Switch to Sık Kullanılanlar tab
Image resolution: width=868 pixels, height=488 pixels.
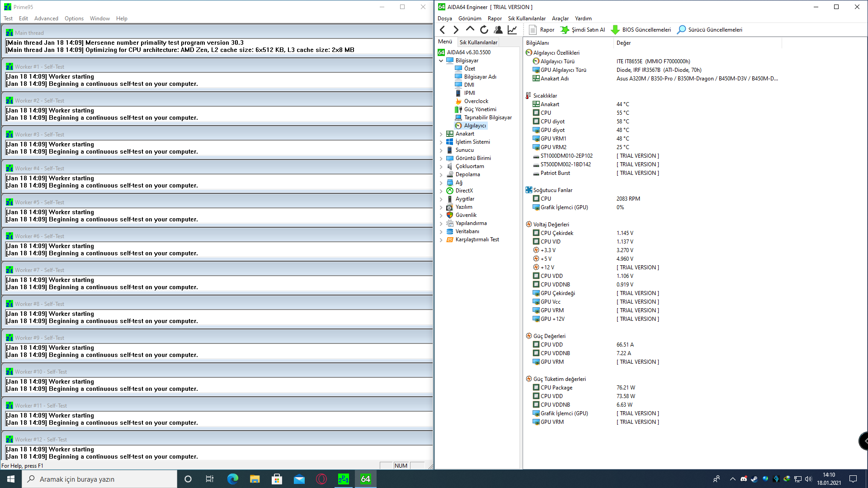(478, 42)
